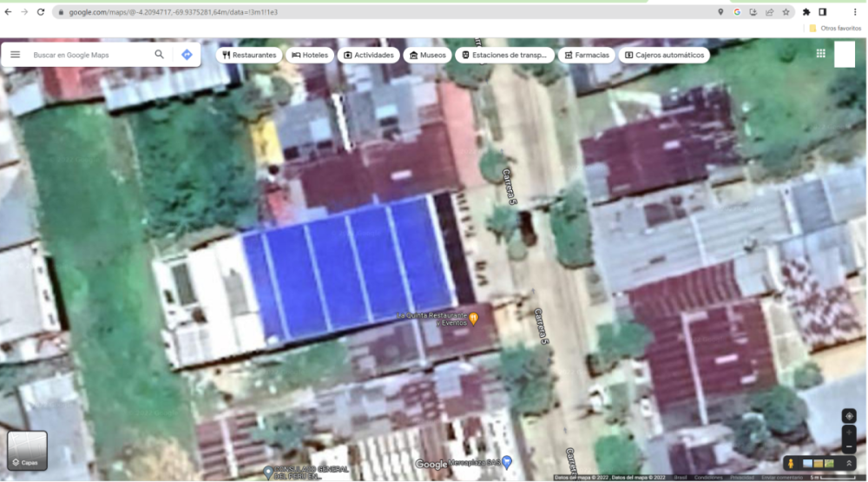Select the Farmacias category chip
868x482 pixels.
pyautogui.click(x=586, y=55)
